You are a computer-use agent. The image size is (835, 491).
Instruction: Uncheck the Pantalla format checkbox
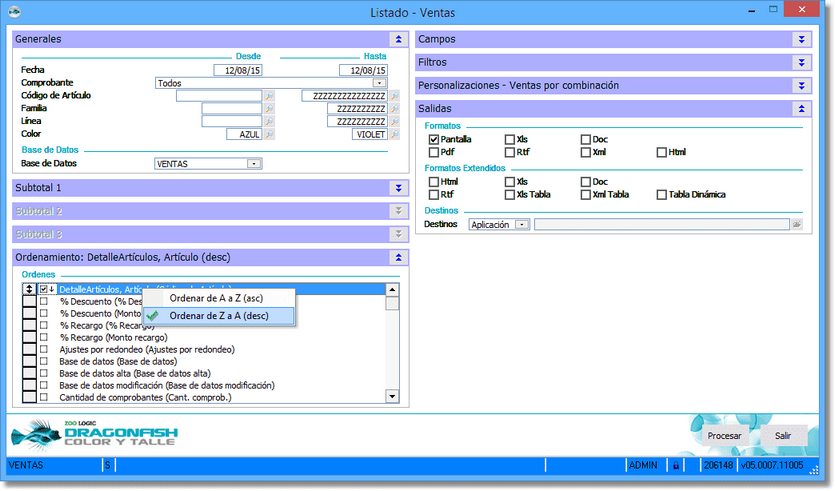point(434,140)
